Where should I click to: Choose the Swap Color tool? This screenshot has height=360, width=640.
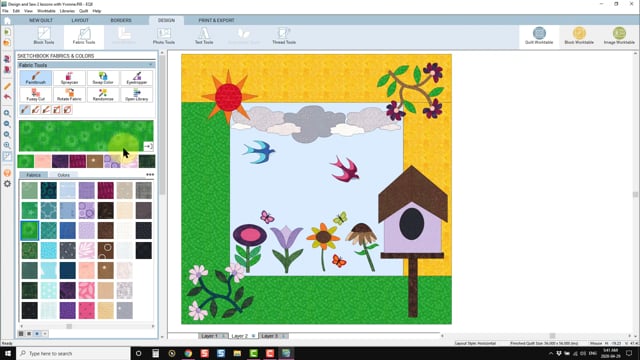(x=103, y=78)
